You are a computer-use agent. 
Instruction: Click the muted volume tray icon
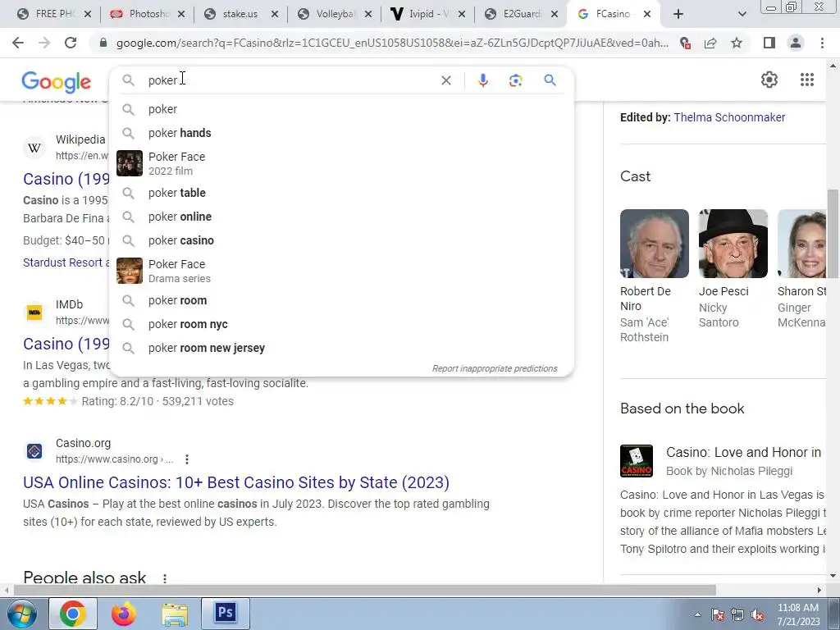click(x=757, y=615)
